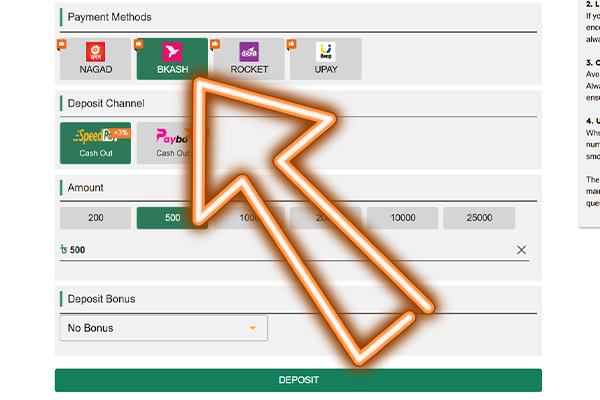Select the NAGAD payment method
Screen dimensions: 600x400
coord(95,59)
